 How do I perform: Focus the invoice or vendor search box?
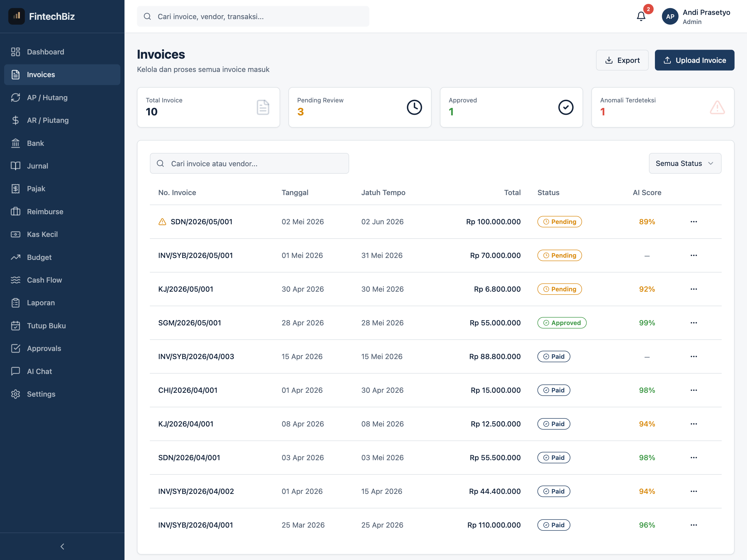[x=249, y=163]
